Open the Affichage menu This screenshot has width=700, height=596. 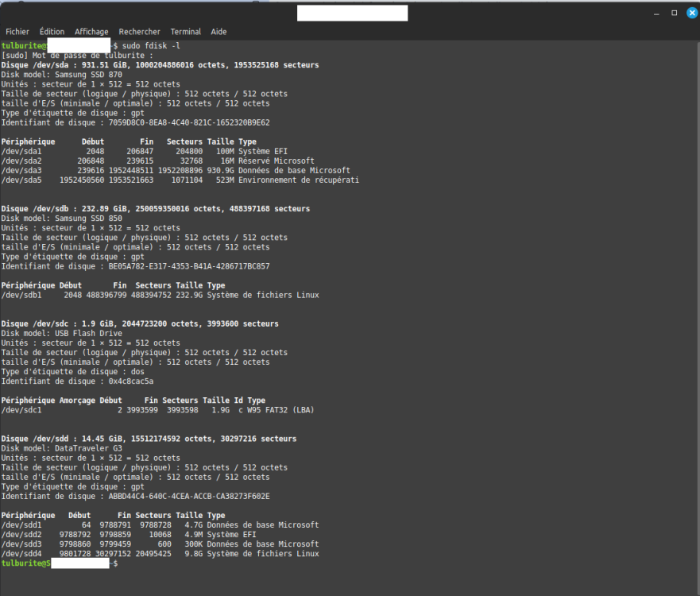point(91,32)
